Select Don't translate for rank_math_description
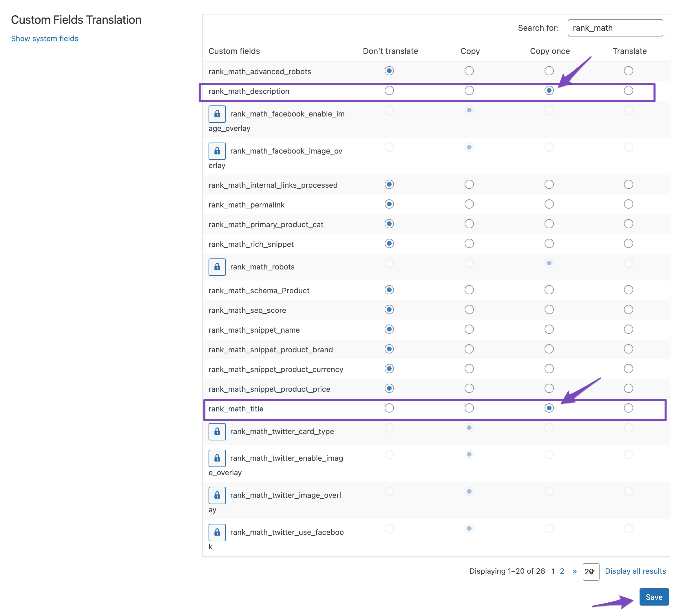The height and width of the screenshot is (616, 683). tap(389, 90)
